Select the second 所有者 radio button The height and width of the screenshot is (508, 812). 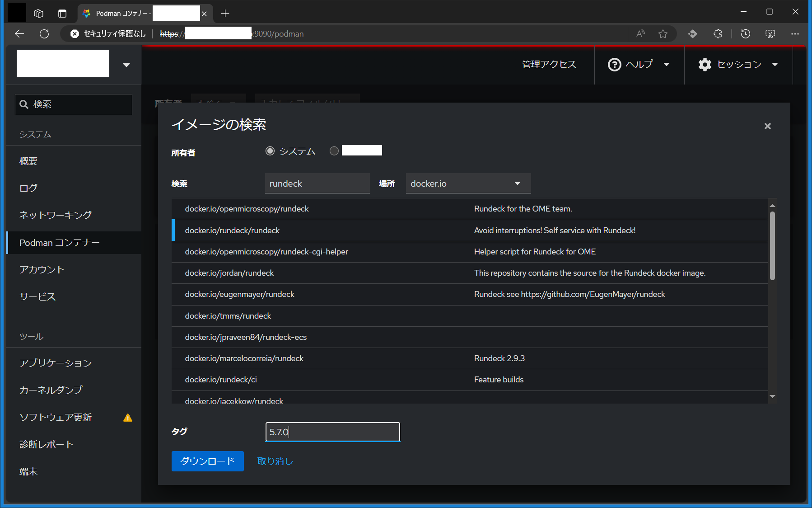[334, 151]
